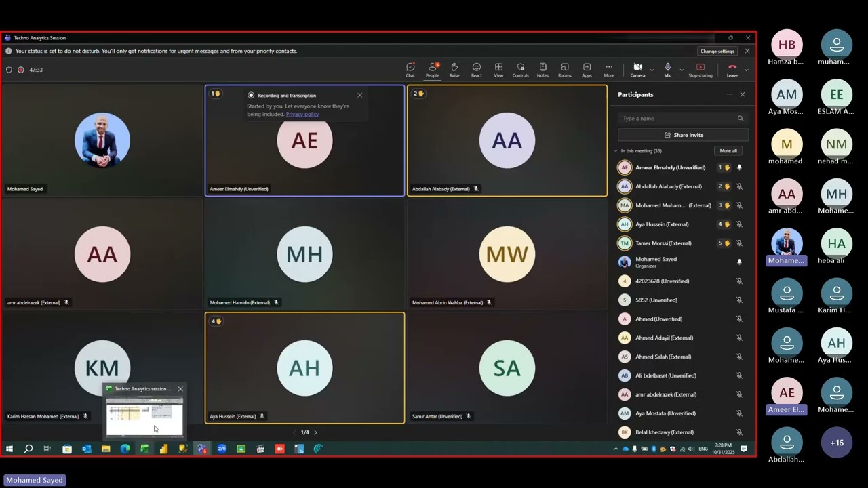The image size is (868, 488).
Task: Open meeting Controls options
Action: (x=521, y=70)
